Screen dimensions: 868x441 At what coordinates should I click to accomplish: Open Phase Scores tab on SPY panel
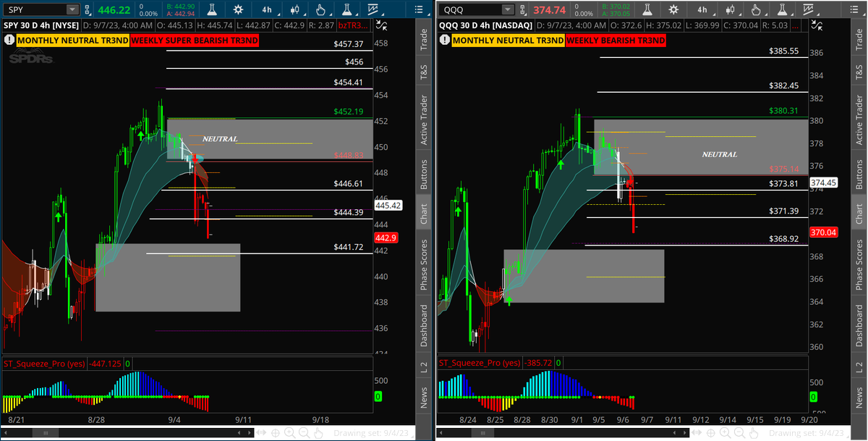click(425, 264)
